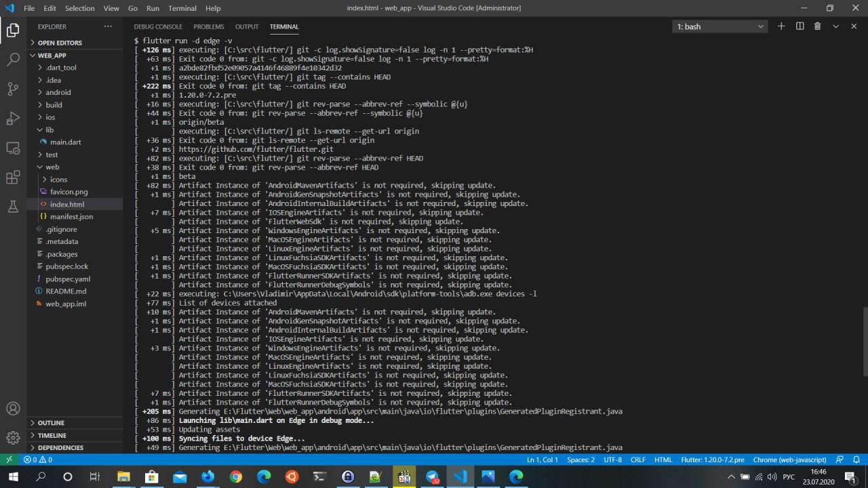Close the terminal panel
The image size is (868, 488).
click(854, 26)
